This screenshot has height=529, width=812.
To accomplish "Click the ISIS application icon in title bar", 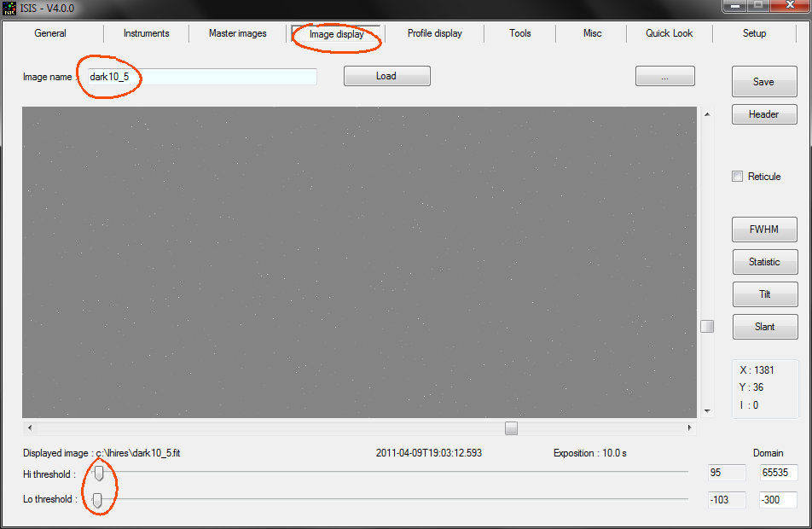I will tap(10, 8).
